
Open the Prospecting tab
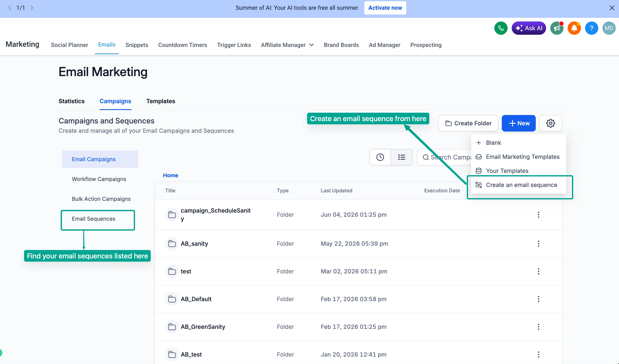pos(426,45)
